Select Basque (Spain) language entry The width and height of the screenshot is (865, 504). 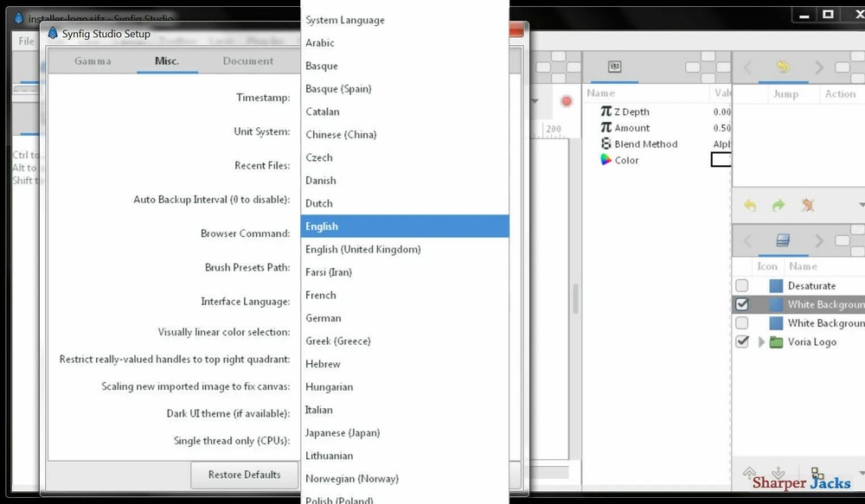point(405,89)
